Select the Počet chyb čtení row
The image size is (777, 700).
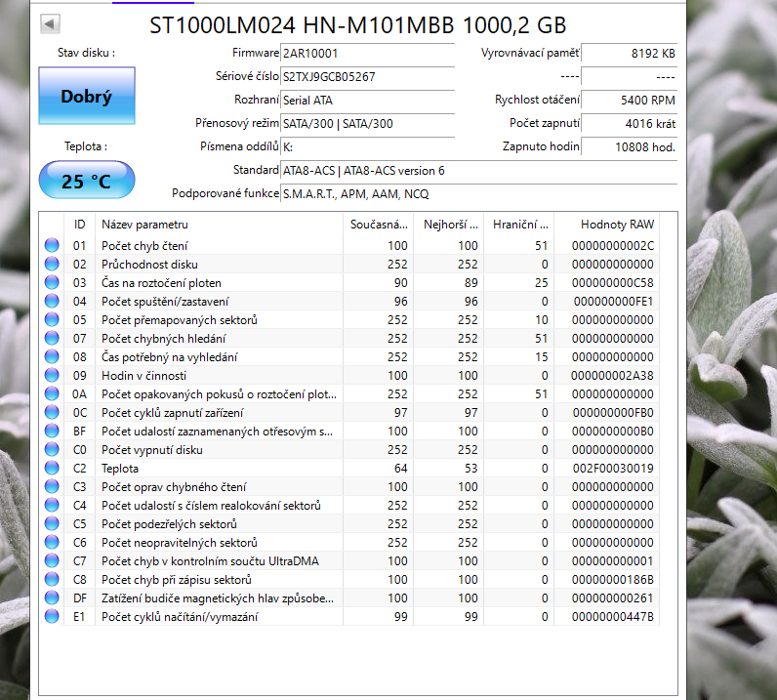click(349, 245)
